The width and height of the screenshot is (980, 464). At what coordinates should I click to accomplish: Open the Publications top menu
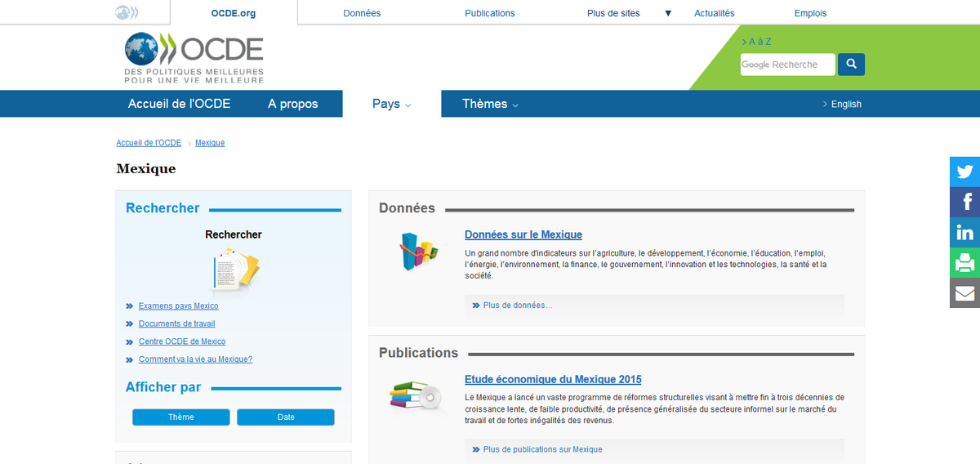click(x=490, y=13)
